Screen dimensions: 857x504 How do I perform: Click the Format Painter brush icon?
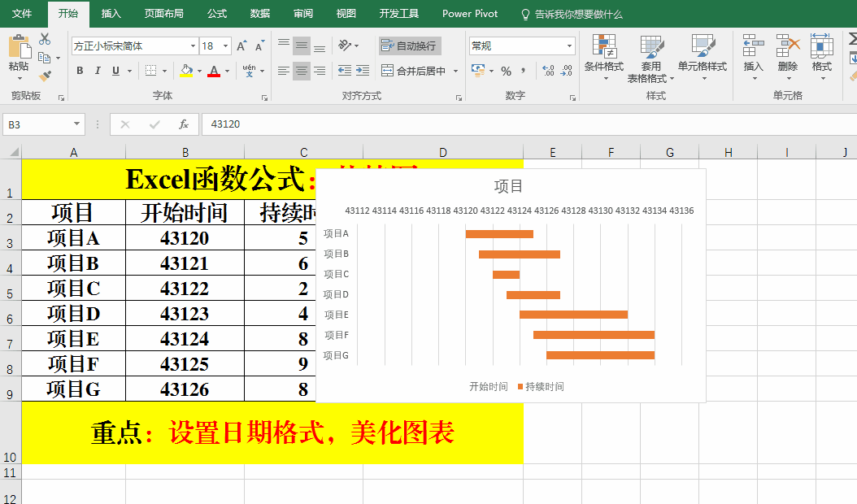pos(45,76)
